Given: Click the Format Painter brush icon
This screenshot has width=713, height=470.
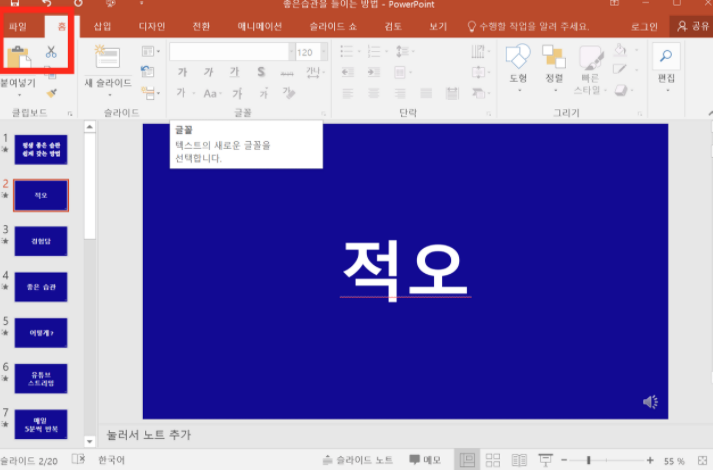Looking at the screenshot, I should point(52,93).
